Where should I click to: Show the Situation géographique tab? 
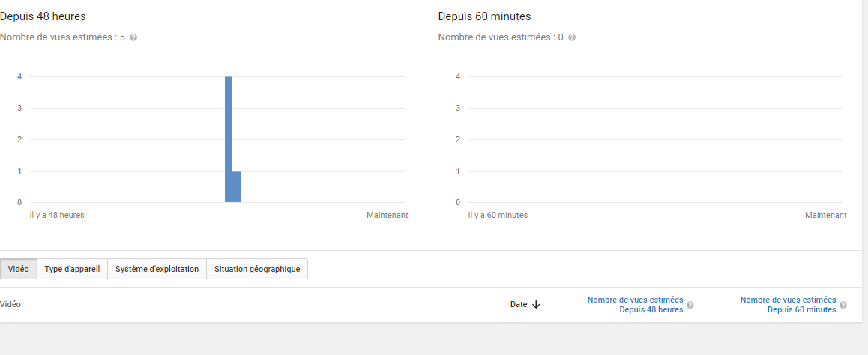tap(257, 269)
